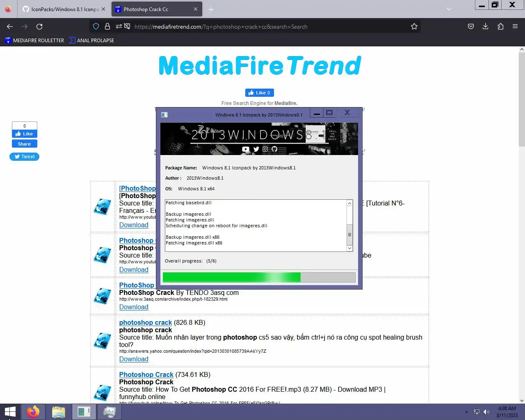The image size is (525, 420).
Task: Bookmark this page with the star icon
Action: click(x=414, y=27)
